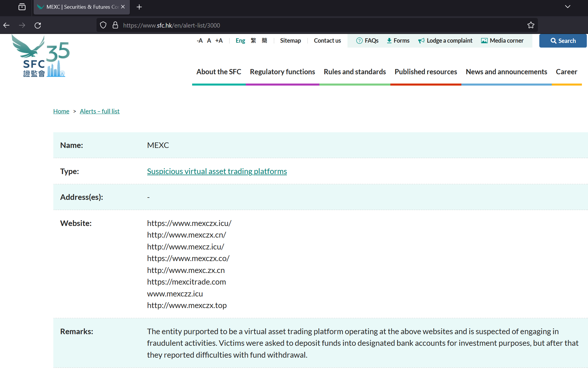Decrease font size with -A
The height and width of the screenshot is (371, 588).
[x=199, y=41]
